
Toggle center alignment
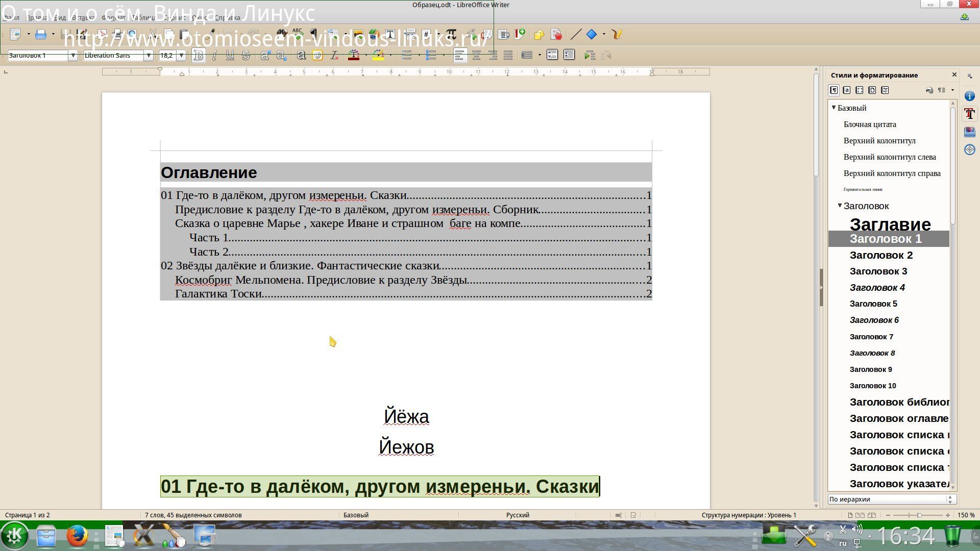pyautogui.click(x=476, y=55)
